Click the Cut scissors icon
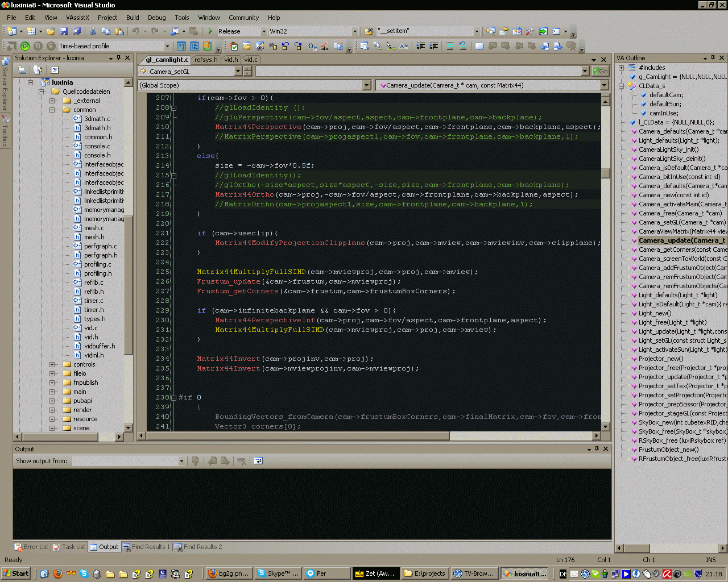Screen dimensions: 728x582 (x=93, y=31)
